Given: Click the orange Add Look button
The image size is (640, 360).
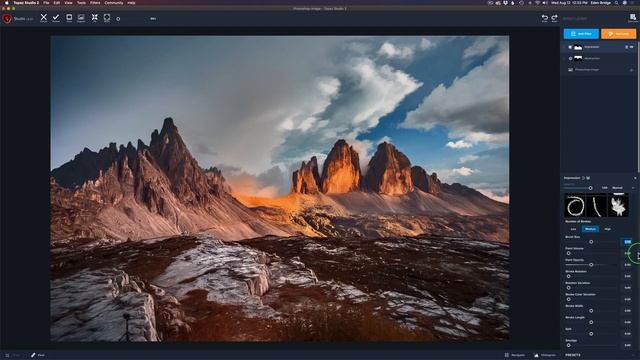Looking at the screenshot, I should 618,34.
